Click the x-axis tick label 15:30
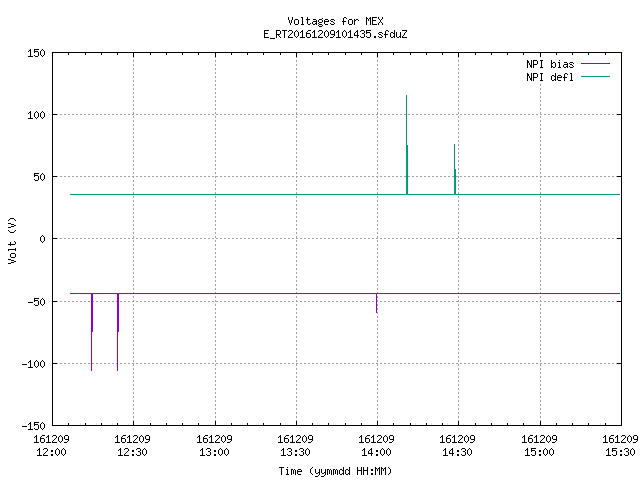Viewport: 640px width, 480px height. 620,452
